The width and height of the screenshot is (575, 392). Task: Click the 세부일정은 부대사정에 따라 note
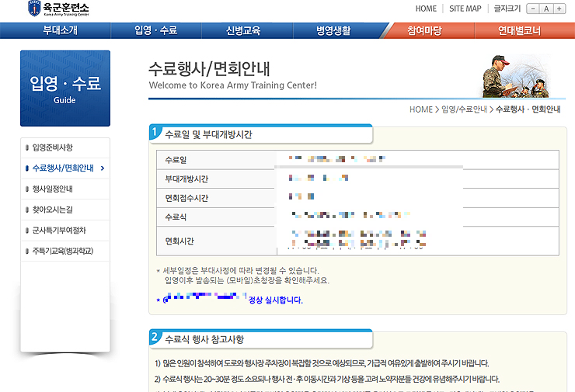tap(241, 271)
